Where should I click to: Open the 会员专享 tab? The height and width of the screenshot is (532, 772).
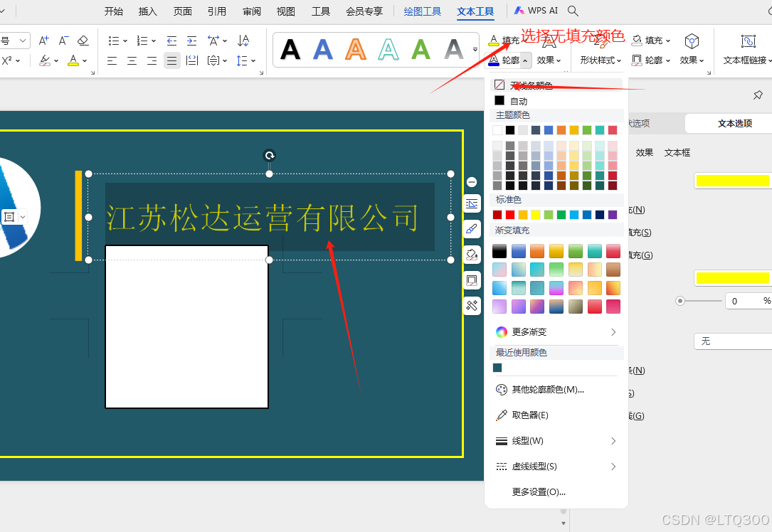pos(364,11)
